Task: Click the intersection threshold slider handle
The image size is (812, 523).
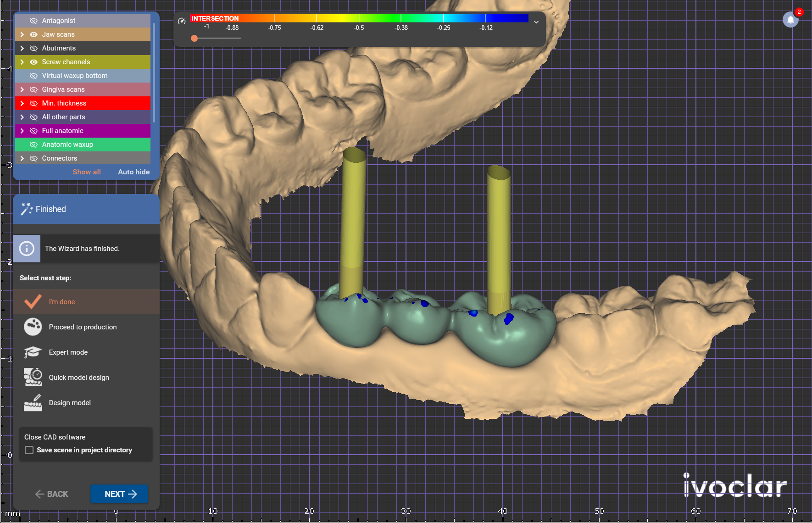Action: click(x=195, y=38)
